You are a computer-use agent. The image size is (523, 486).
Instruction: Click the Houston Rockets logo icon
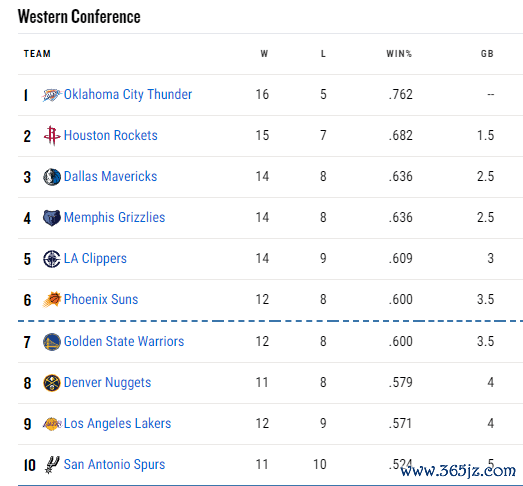coord(52,135)
